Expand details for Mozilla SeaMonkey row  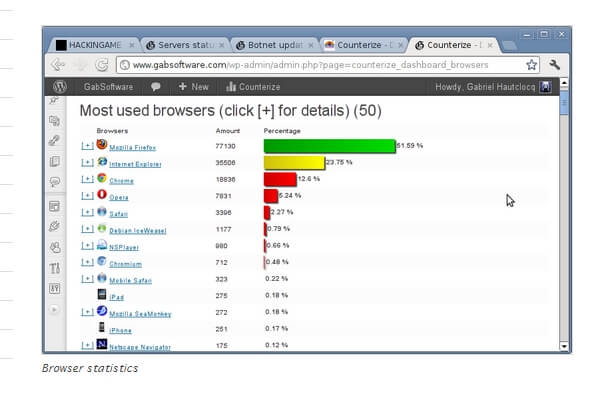[87, 312]
